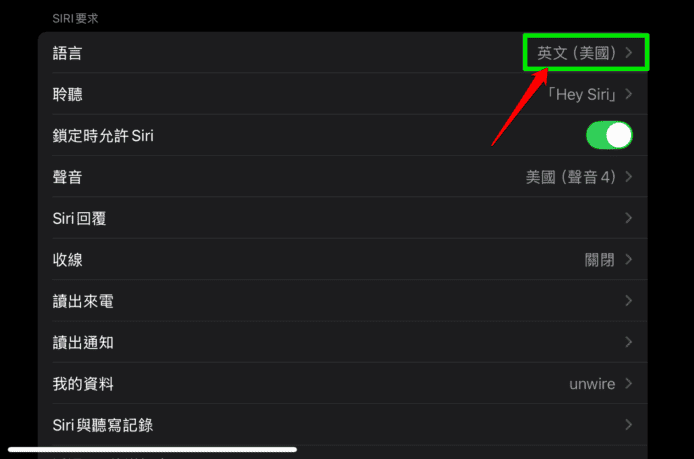694x459 pixels.
Task: Open the 聆聽 listening setting
Action: point(343,94)
